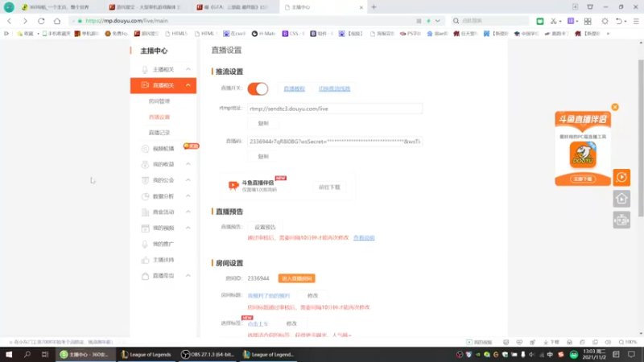This screenshot has height=362, width=644.
Task: Open 房间管理 in the sidebar
Action: [x=159, y=101]
